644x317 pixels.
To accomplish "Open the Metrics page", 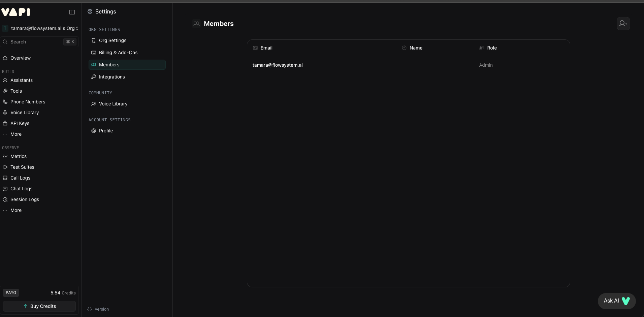I will pos(18,156).
